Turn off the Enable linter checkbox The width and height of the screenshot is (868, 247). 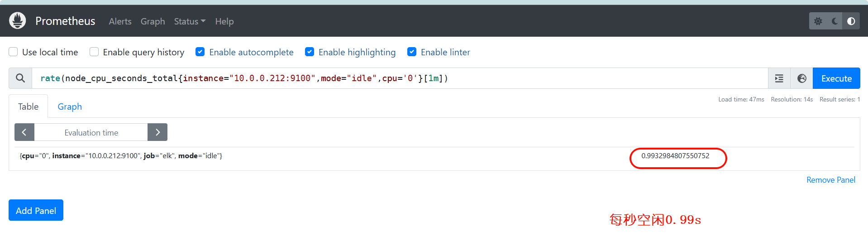(412, 52)
